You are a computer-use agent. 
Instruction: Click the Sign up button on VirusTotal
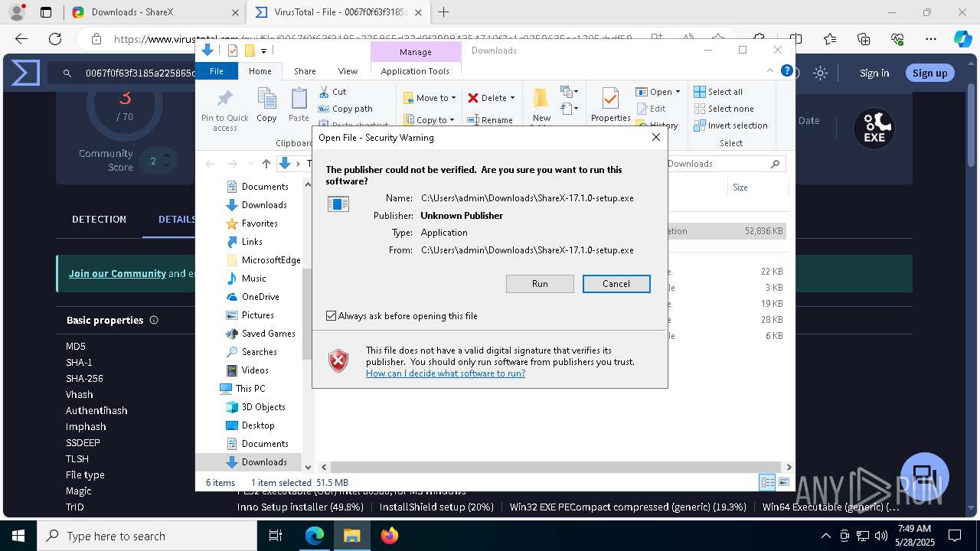click(x=930, y=73)
